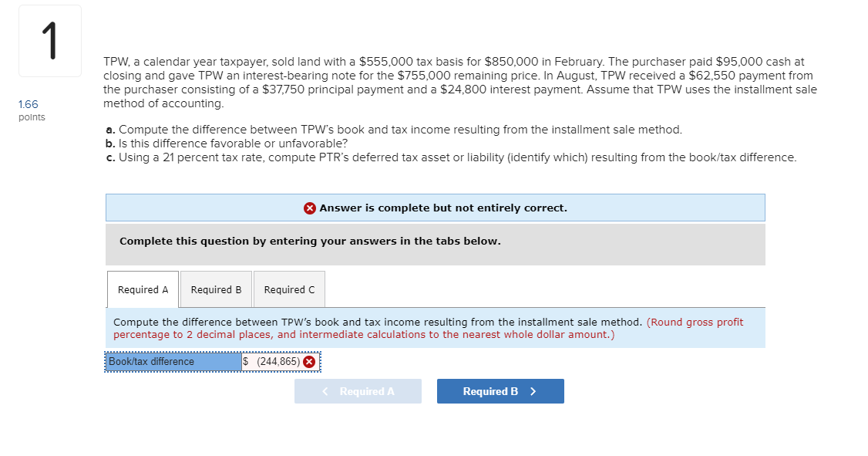Select the Required A tab

coord(142,289)
